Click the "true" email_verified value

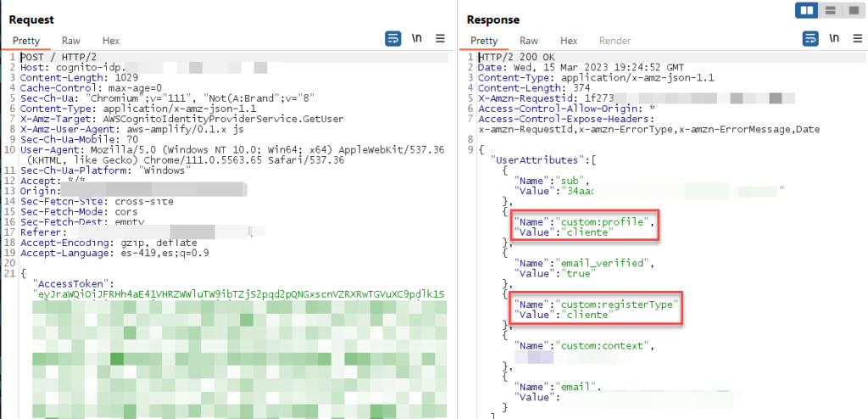[x=576, y=273]
